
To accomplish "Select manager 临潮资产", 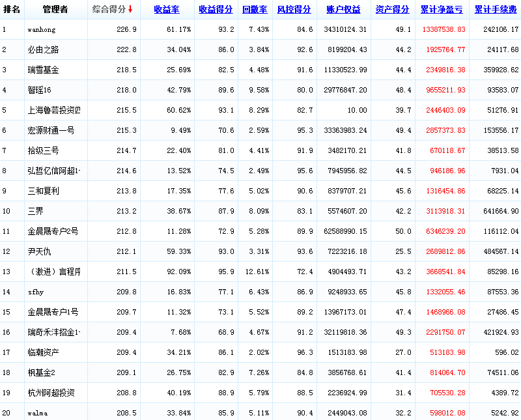I will click(43, 352).
